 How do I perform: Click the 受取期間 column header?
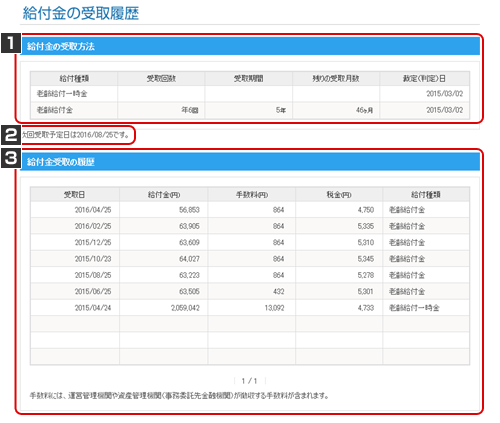249,79
